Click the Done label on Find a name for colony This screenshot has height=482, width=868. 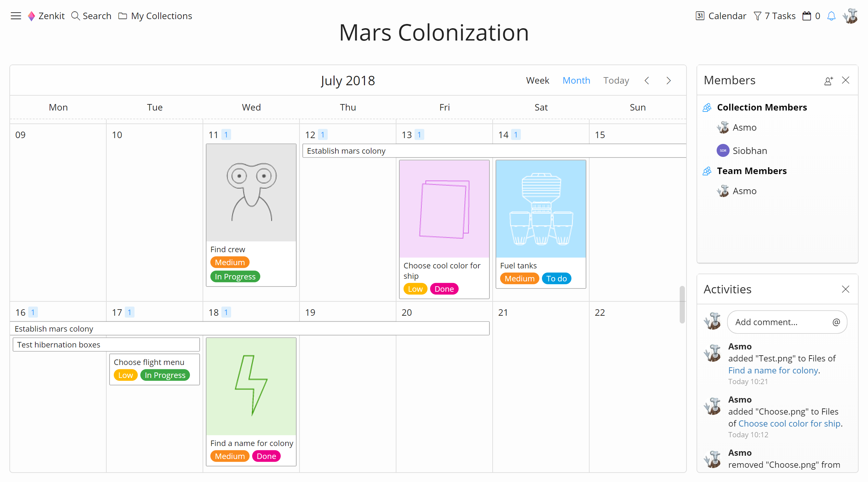tap(266, 456)
